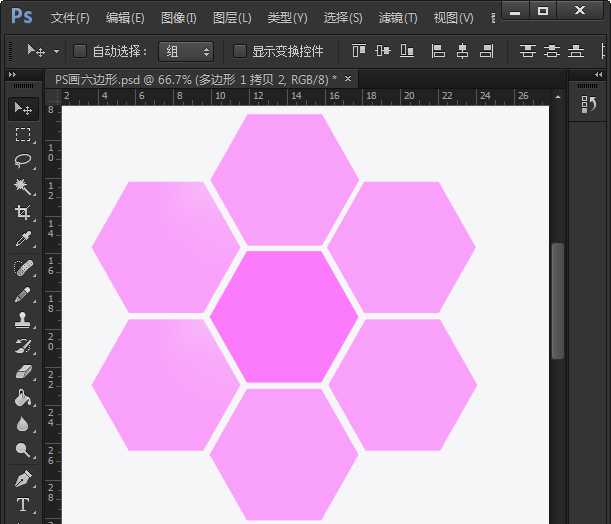The image size is (611, 524).
Task: Open the 组 auto-select dropdown
Action: [186, 51]
